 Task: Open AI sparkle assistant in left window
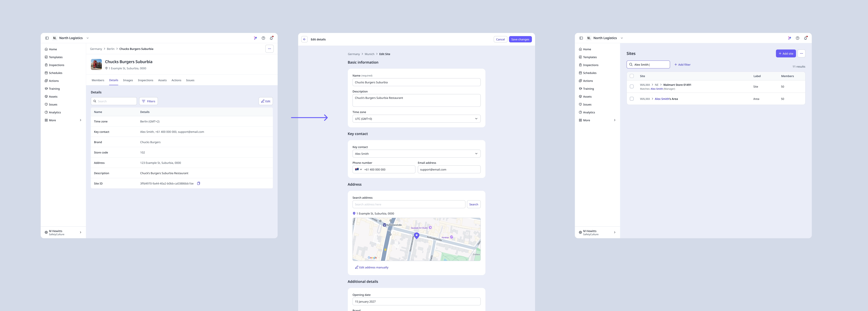click(x=255, y=38)
